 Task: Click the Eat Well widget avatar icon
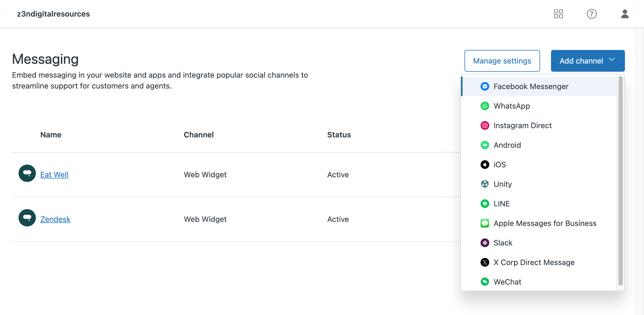(27, 173)
